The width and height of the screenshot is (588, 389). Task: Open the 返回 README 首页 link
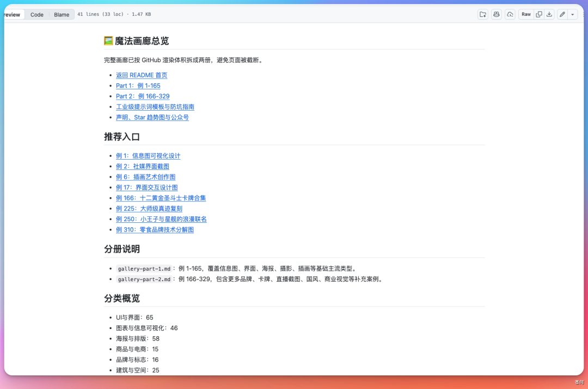click(x=142, y=75)
